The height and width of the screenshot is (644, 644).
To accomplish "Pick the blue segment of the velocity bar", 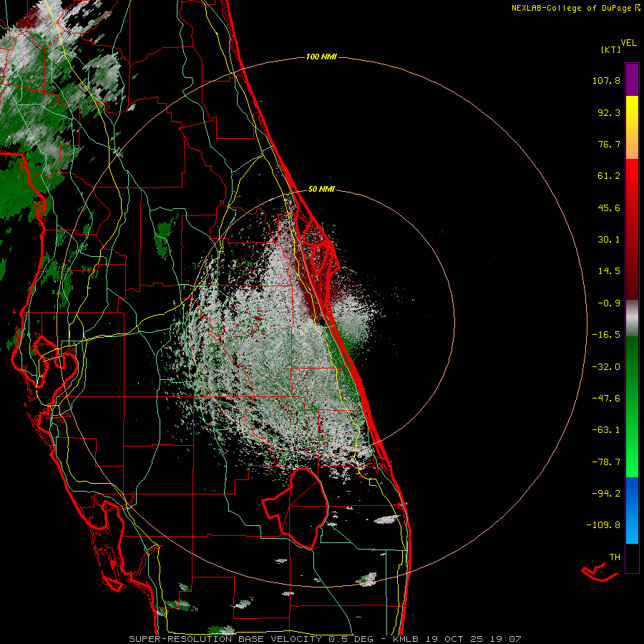I will tap(632, 510).
